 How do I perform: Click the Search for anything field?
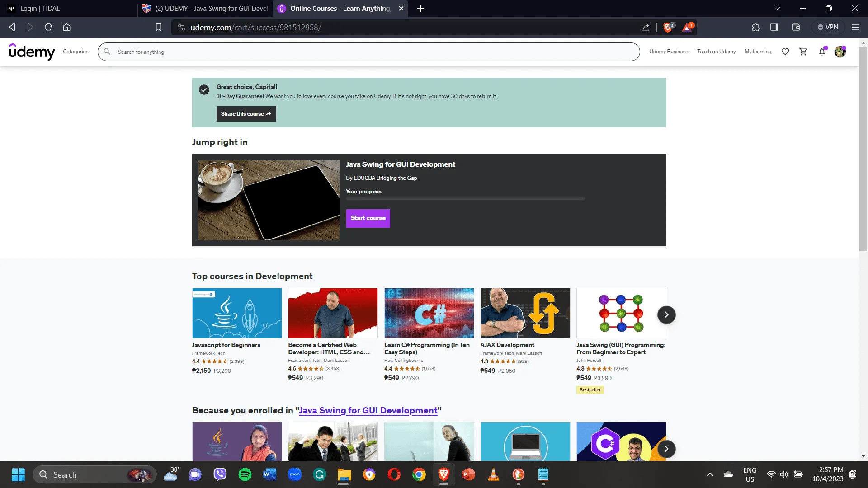point(368,52)
